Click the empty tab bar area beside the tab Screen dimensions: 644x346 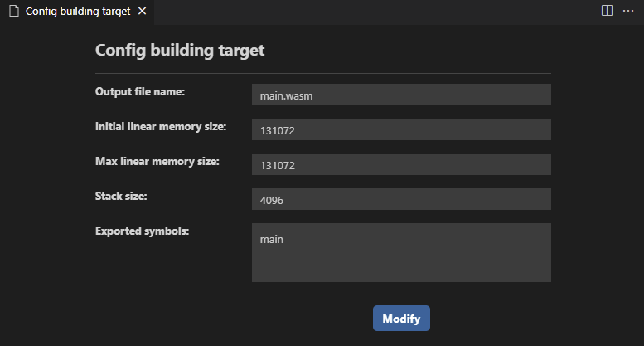[373, 12]
